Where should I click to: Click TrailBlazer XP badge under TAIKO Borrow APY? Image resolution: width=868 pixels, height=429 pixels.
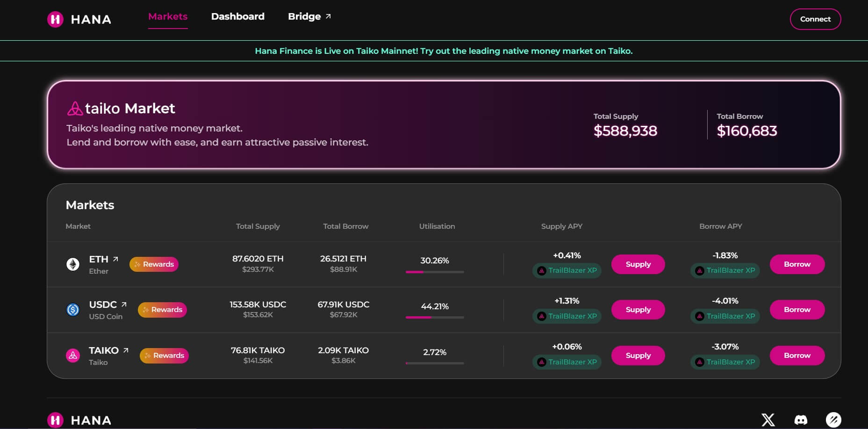tap(725, 362)
